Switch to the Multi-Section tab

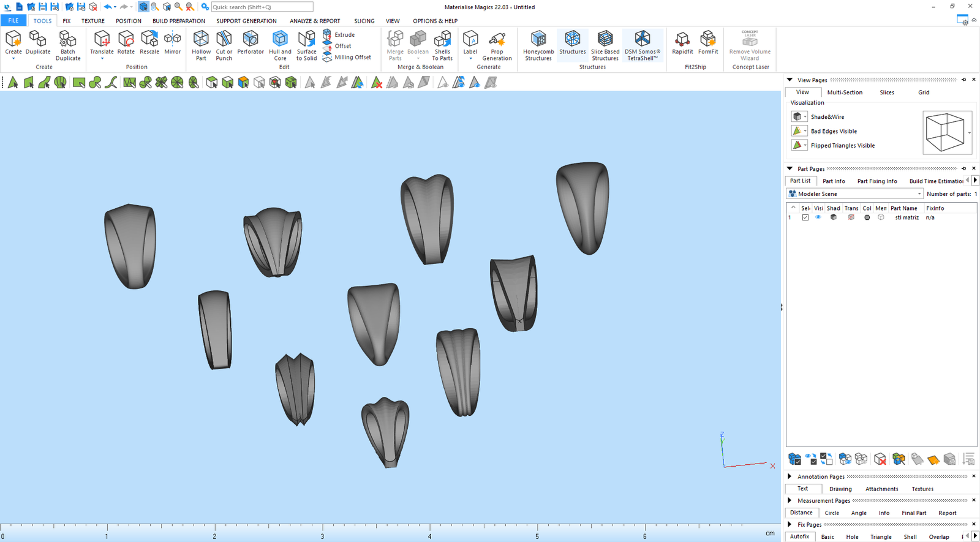pos(845,92)
